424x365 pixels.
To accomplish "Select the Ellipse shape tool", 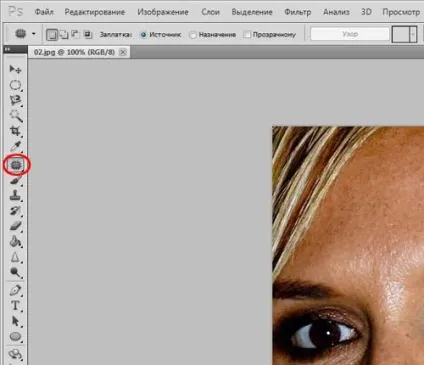I will pyautogui.click(x=15, y=336).
